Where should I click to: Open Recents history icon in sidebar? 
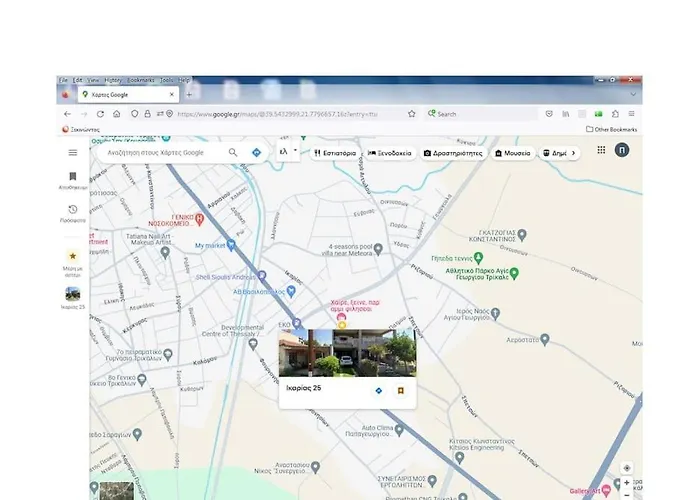coord(72,210)
